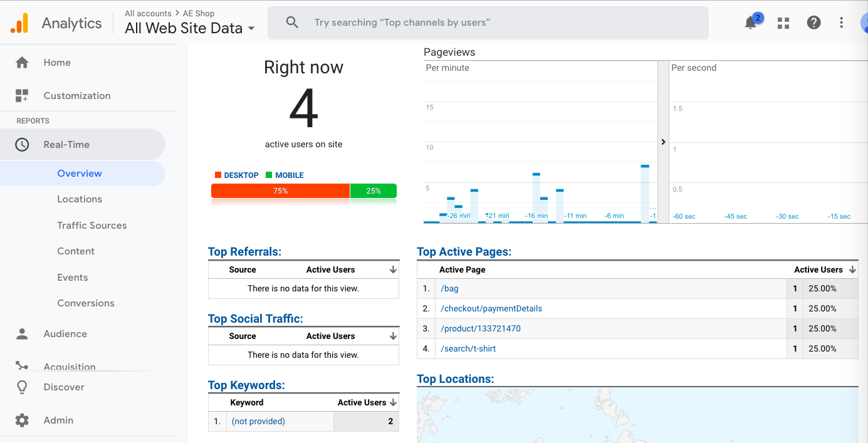Viewport: 868px width, 443px height.
Task: Open the Google apps grid
Action: pos(783,23)
